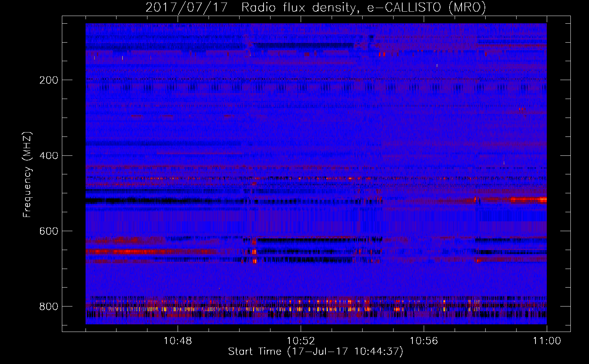
Task: Click the "Frequency (MHZ)" axis label
Action: (27, 174)
